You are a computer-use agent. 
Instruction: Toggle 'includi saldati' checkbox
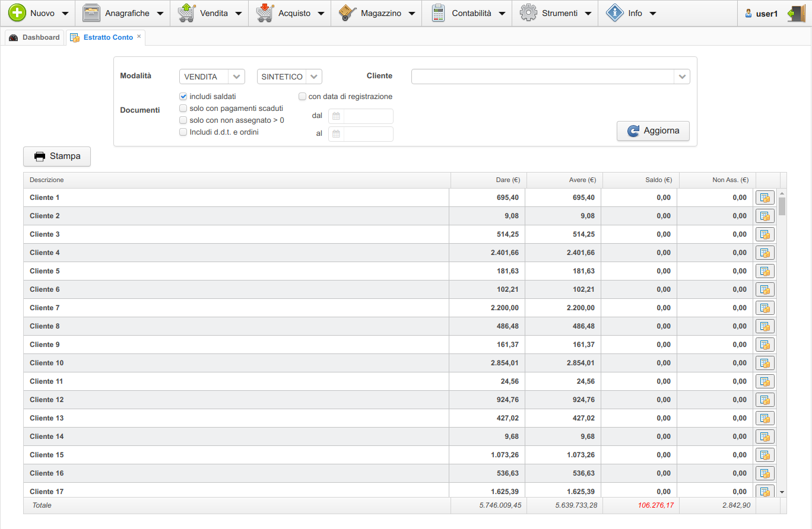(183, 96)
